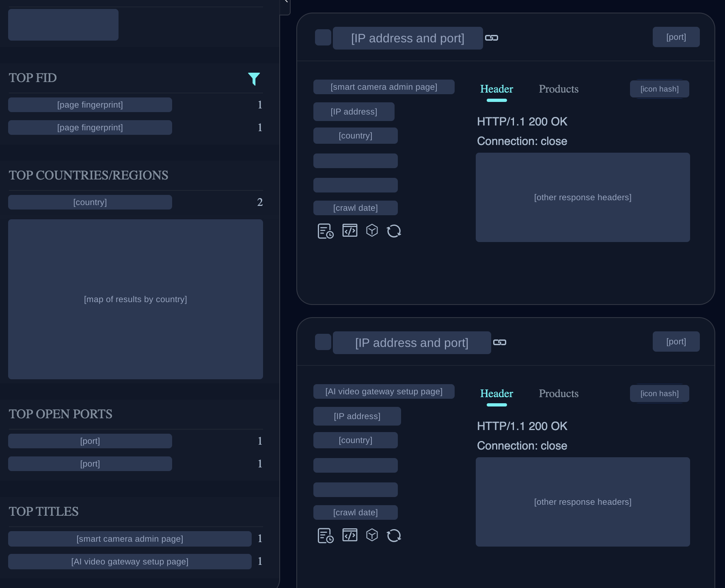
Task: Click port badge in first result header
Action: point(676,37)
